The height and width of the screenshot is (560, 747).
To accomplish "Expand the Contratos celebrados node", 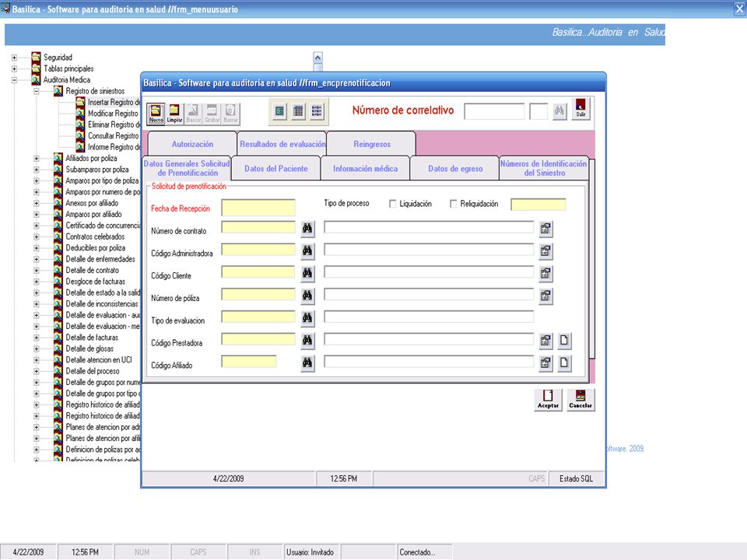I will click(37, 236).
